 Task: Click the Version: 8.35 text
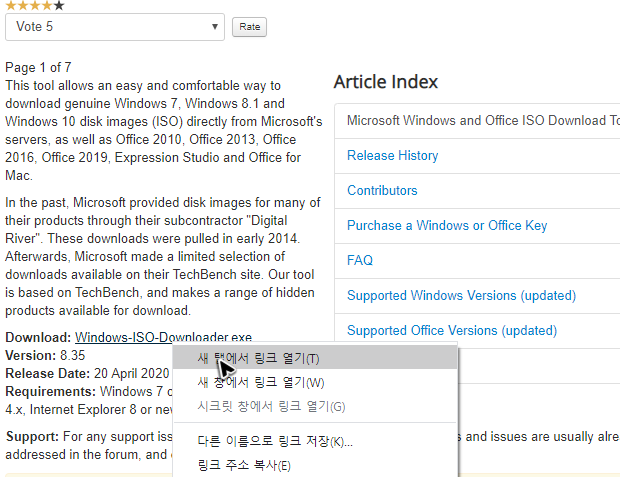click(45, 355)
